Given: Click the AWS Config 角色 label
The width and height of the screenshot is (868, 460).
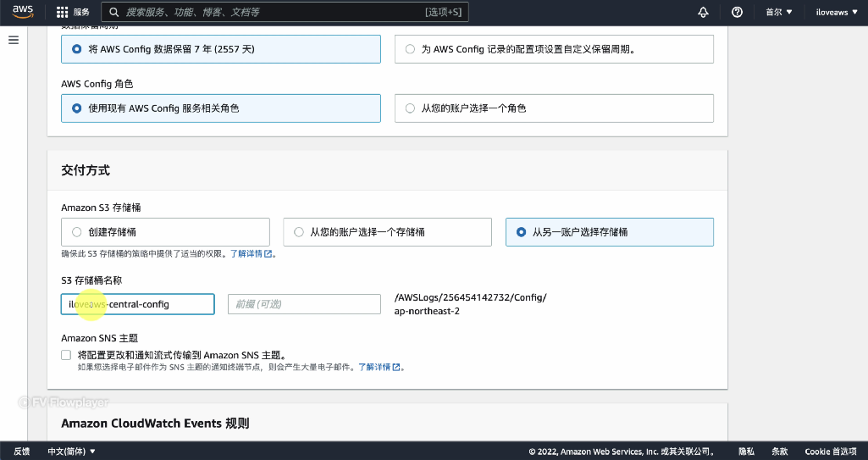Looking at the screenshot, I should tap(97, 84).
